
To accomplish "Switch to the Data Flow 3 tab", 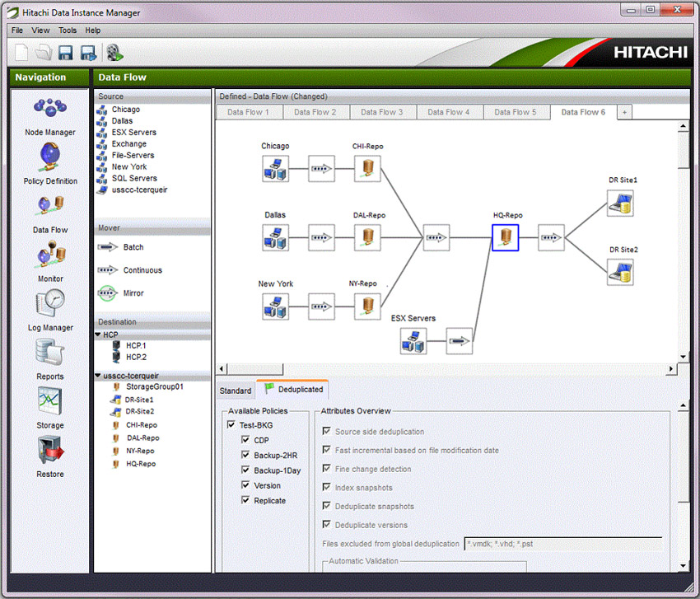I will click(x=382, y=112).
